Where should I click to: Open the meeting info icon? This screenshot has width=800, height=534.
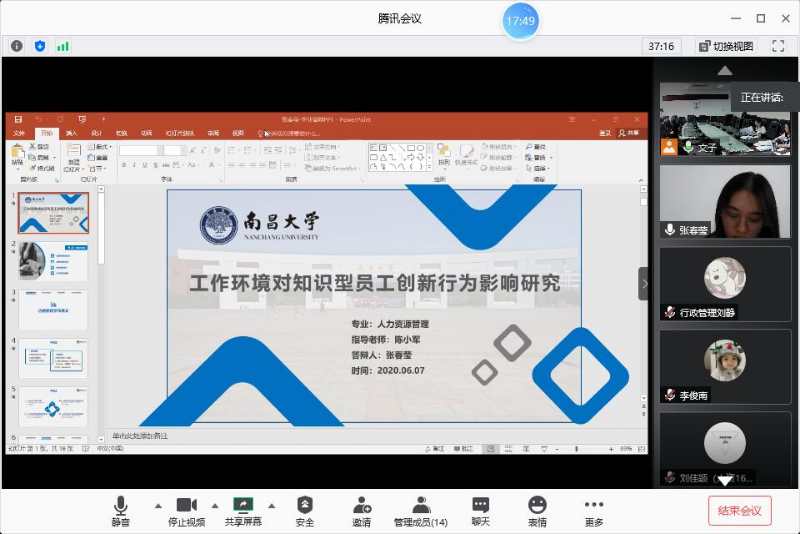[17, 46]
